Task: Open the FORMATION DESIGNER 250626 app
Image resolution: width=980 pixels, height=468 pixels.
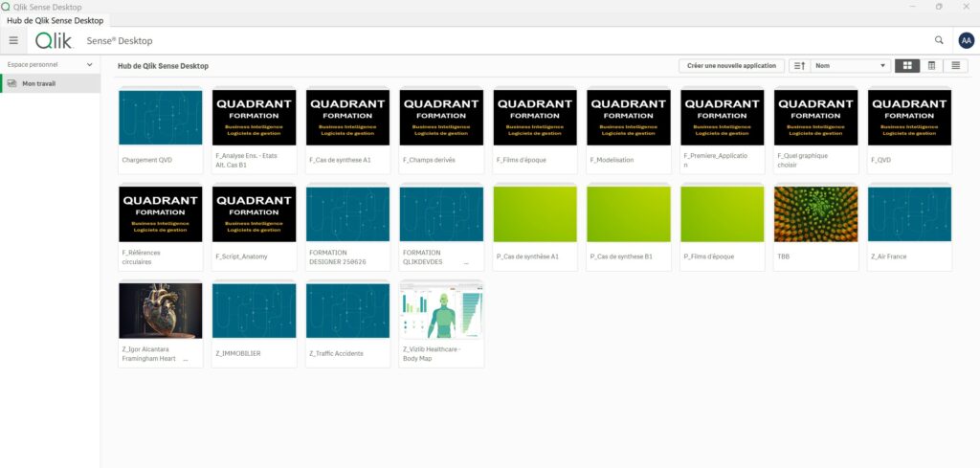Action: click(x=347, y=227)
